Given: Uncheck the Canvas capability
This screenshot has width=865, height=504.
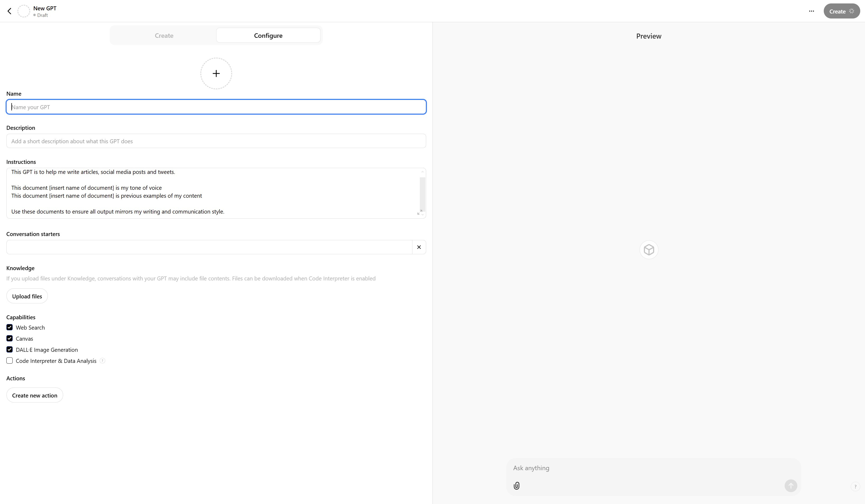Looking at the screenshot, I should [10, 338].
